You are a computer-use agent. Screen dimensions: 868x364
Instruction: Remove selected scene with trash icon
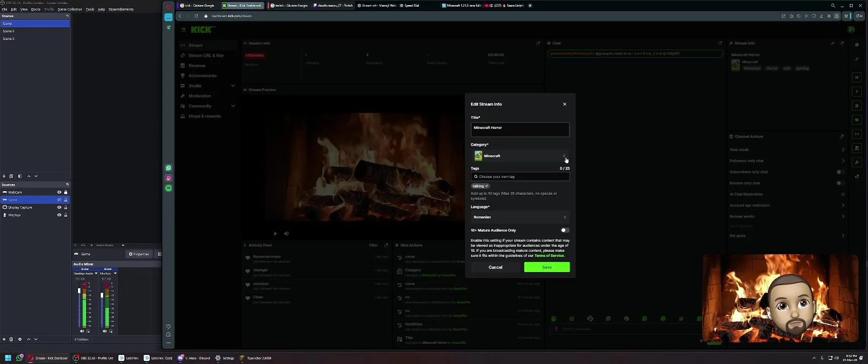[11, 176]
